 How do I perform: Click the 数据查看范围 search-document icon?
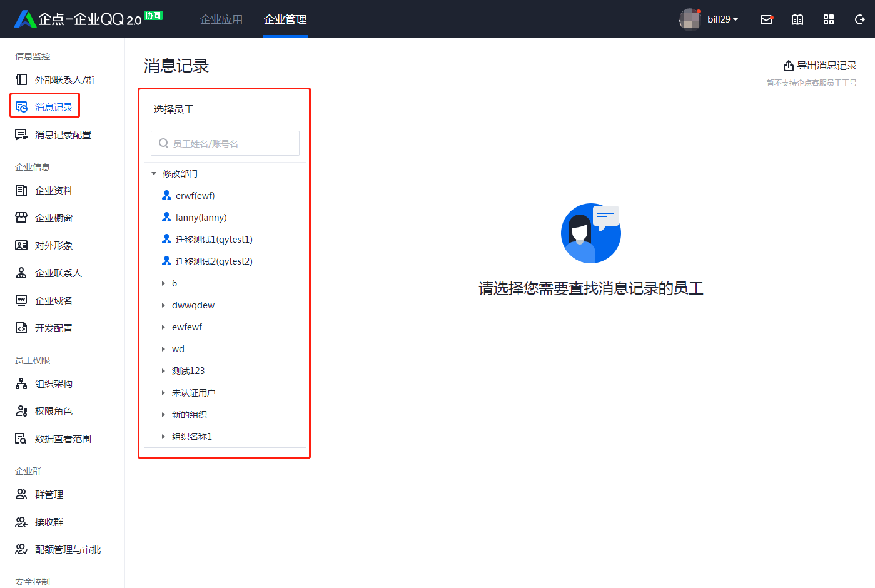click(21, 438)
